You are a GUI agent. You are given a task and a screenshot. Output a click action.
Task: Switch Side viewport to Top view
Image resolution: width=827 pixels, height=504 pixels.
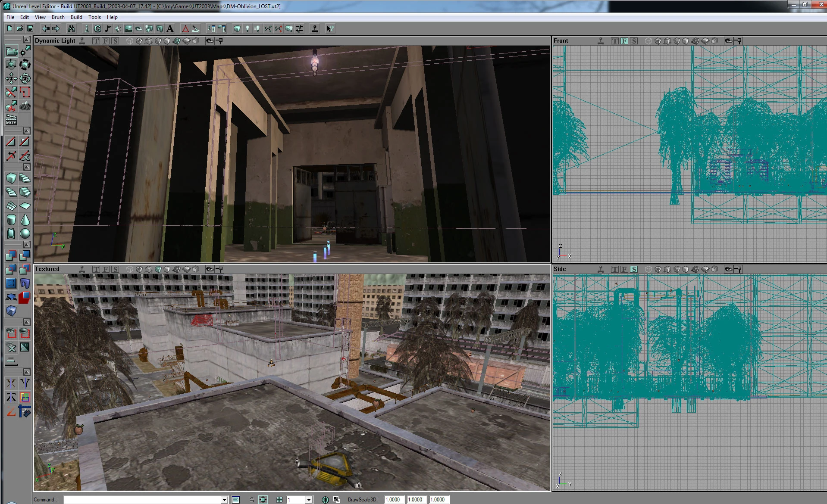click(x=614, y=269)
